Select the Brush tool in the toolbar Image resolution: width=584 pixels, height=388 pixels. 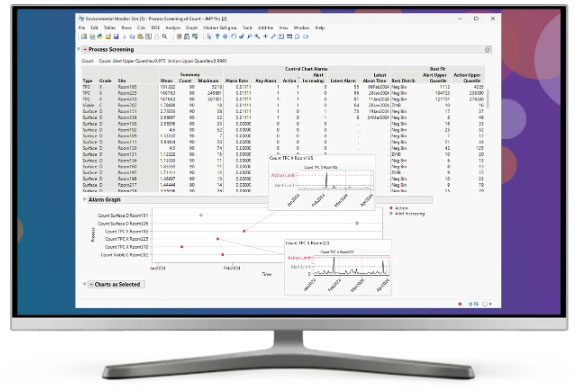click(241, 36)
